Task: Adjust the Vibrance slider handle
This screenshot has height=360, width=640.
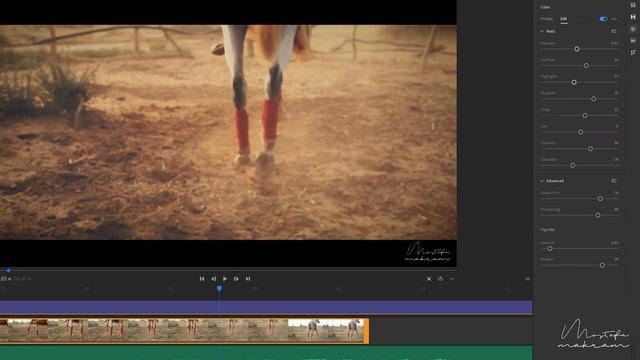Action: (x=590, y=149)
